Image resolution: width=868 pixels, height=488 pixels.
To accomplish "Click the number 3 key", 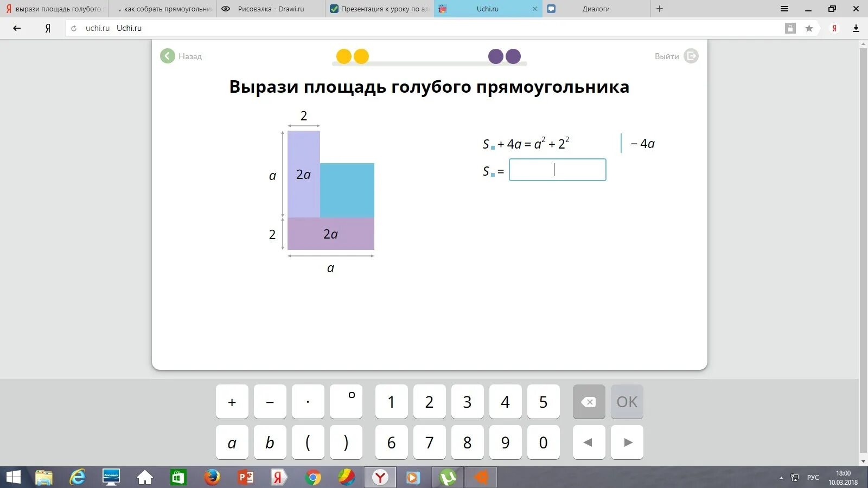I will (468, 402).
